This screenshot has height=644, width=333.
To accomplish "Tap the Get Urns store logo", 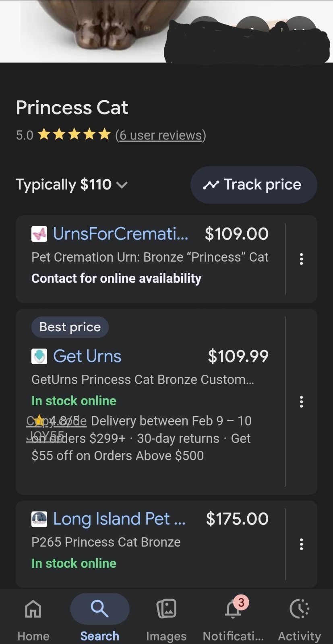I will point(39,356).
